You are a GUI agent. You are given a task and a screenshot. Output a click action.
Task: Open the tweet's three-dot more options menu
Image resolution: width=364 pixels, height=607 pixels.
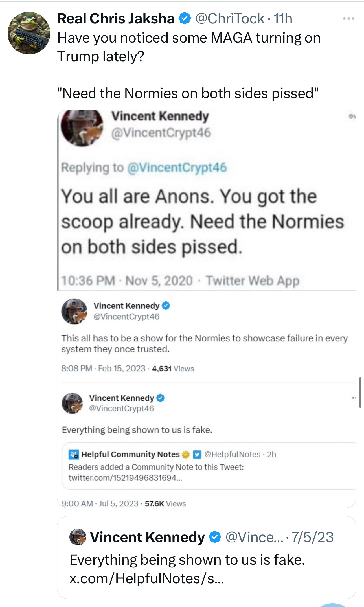tap(348, 19)
